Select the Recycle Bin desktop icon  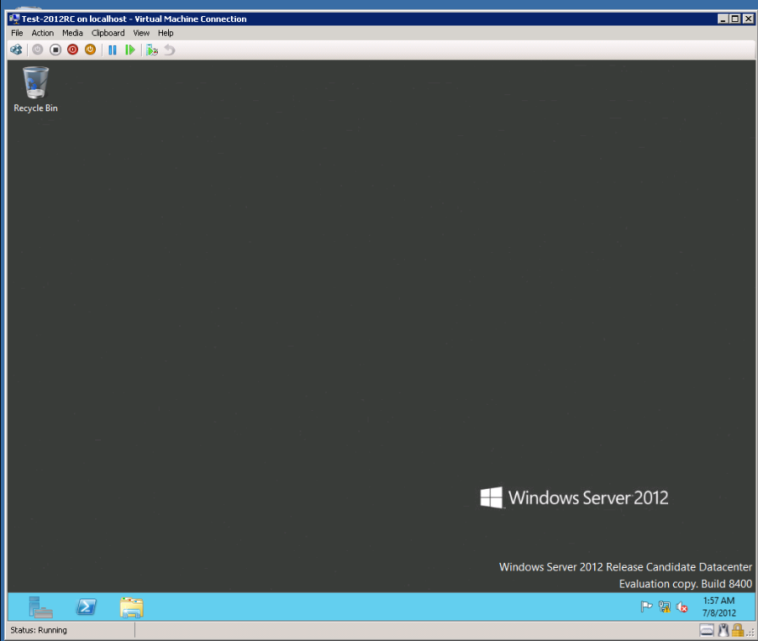pyautogui.click(x=36, y=90)
